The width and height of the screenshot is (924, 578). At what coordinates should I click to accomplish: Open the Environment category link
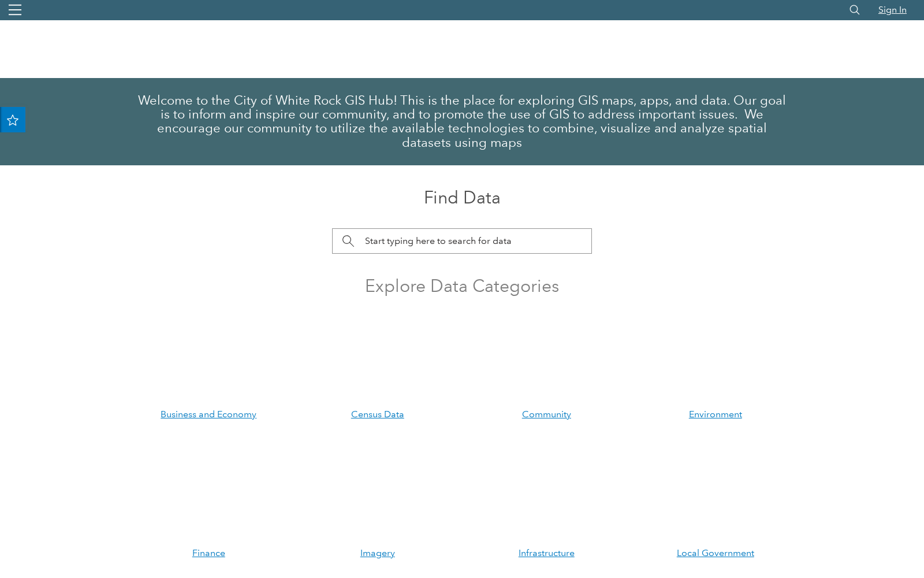click(x=716, y=414)
